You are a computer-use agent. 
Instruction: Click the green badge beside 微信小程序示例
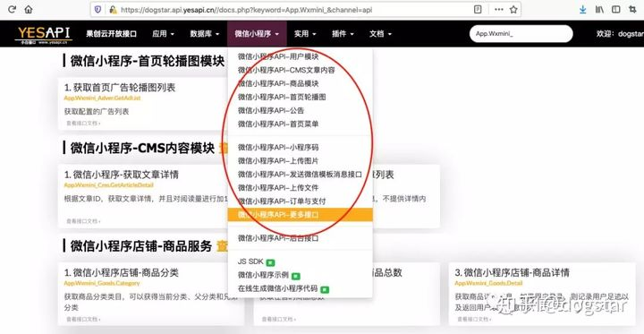296,276
